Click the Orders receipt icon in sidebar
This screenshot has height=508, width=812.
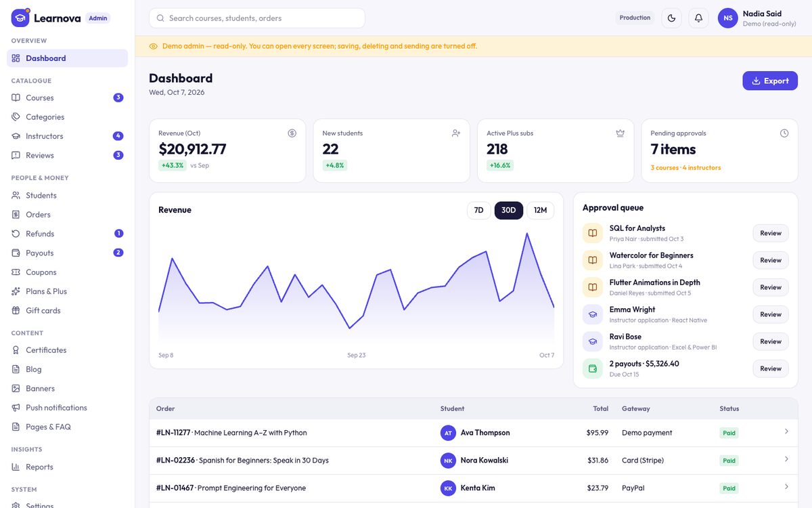point(16,215)
